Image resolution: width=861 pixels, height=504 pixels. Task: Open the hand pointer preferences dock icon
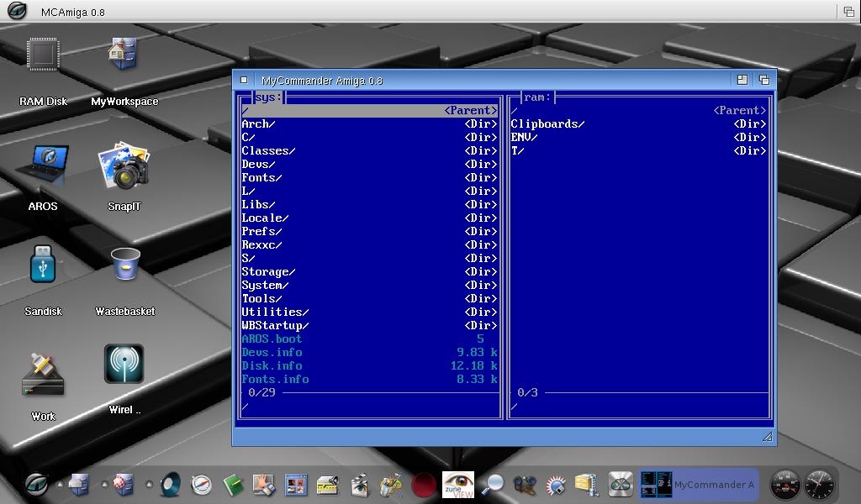click(264, 485)
